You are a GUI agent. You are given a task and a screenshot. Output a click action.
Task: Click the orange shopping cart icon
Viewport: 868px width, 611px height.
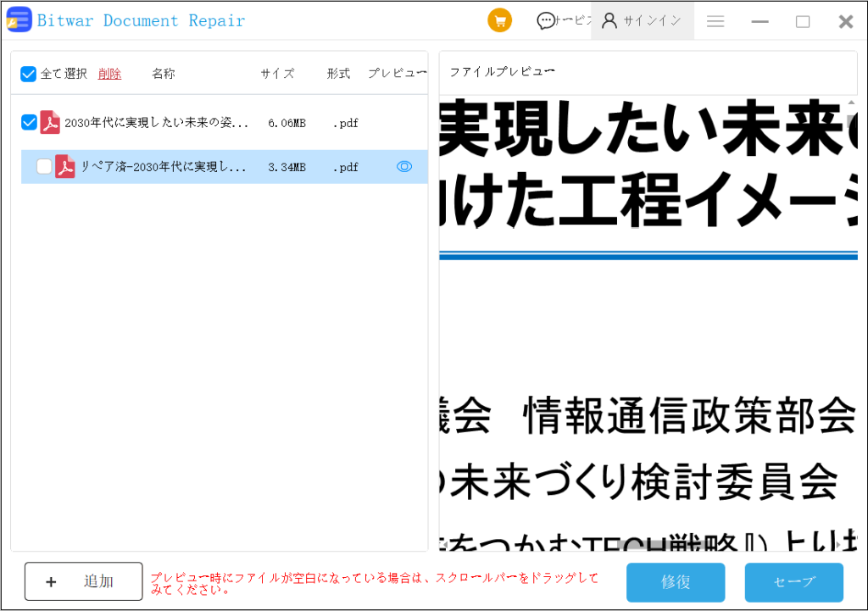(499, 21)
